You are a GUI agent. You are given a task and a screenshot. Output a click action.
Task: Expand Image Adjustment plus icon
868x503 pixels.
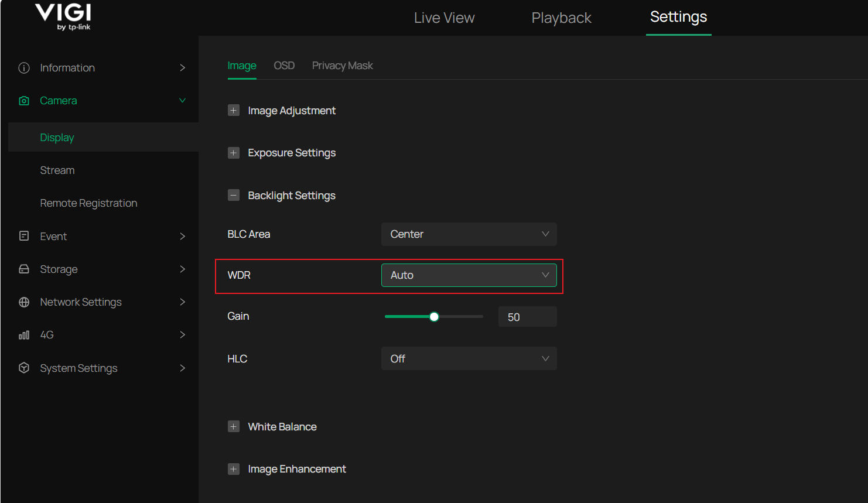[234, 111]
